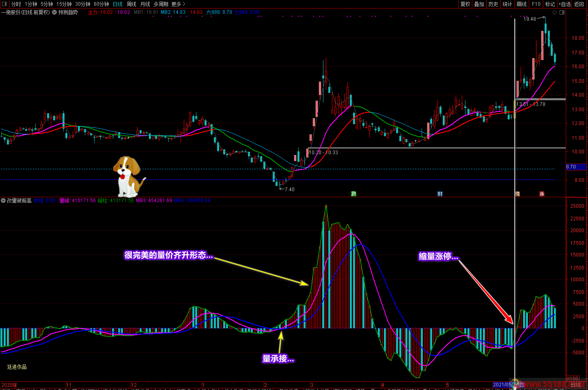Toggle the 复权 price adjustment option
The width and height of the screenshot is (588, 390).
tap(465, 4)
